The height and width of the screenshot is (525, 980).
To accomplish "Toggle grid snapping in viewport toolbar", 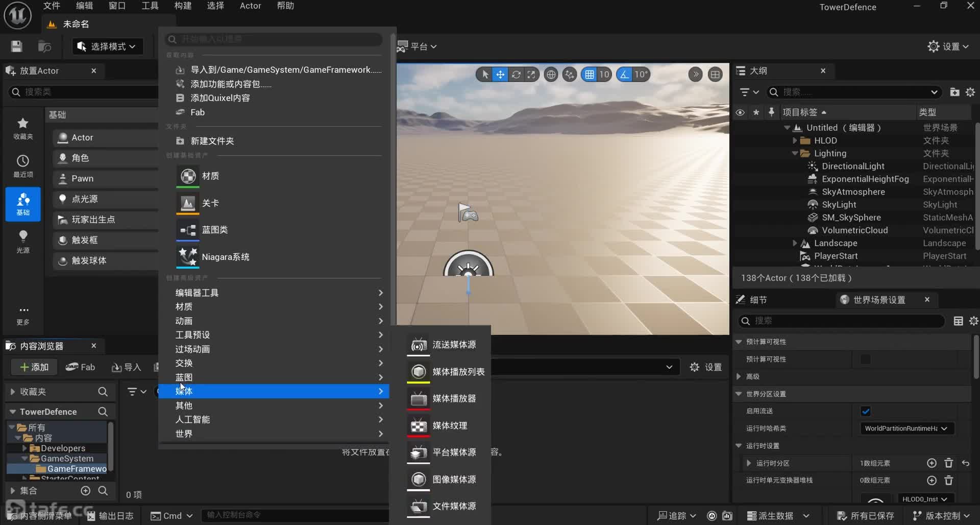I will 590,75.
